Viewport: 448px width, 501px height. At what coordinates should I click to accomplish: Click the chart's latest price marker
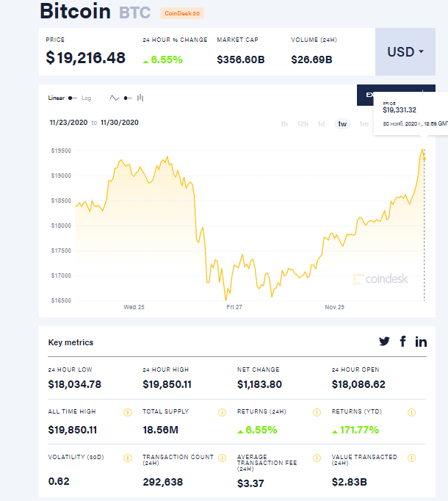423,152
